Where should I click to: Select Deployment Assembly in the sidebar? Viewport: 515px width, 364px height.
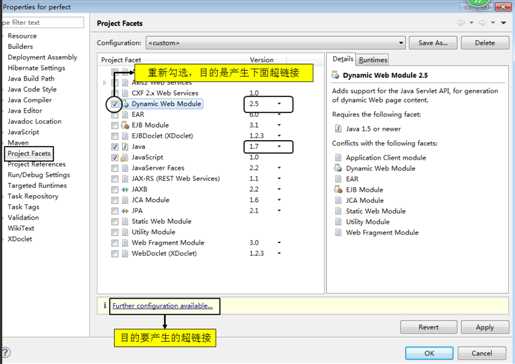(42, 57)
